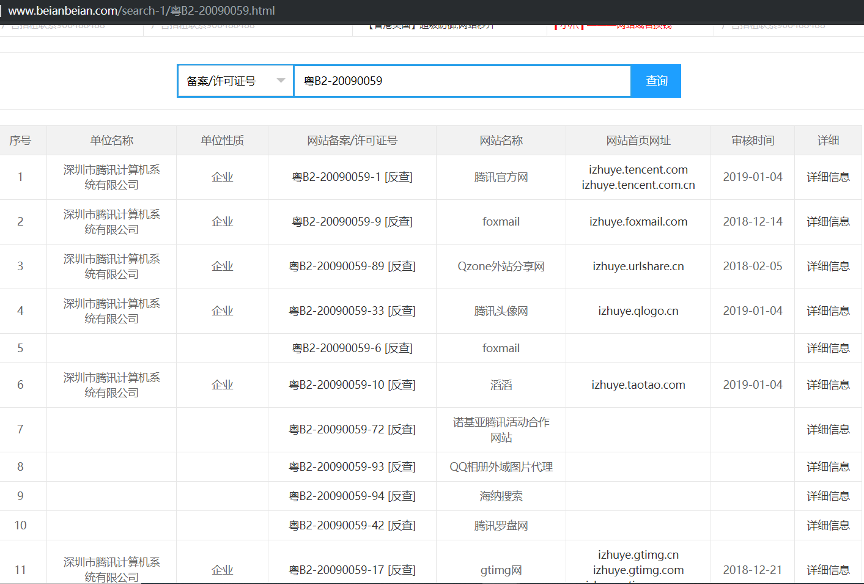864x584 pixels.
Task: Click the URL izhuye.gtimg.cn
Action: point(638,555)
